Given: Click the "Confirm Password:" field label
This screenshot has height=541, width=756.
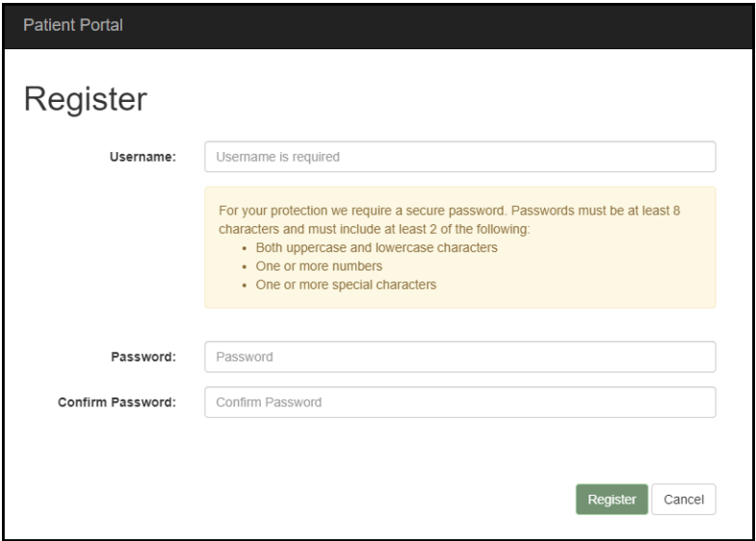Looking at the screenshot, I should point(117,402).
